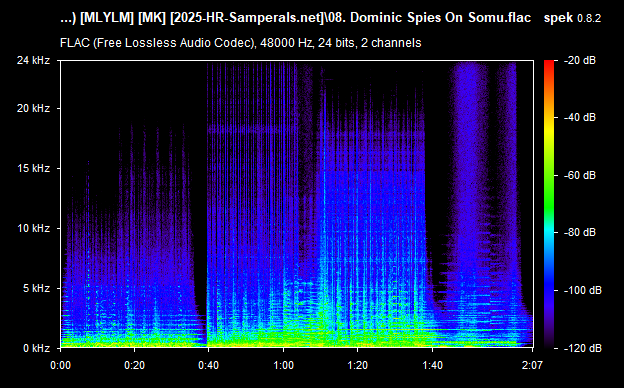This screenshot has width=624, height=388.
Task: Click the -100 dB legend label
Action: click(582, 291)
